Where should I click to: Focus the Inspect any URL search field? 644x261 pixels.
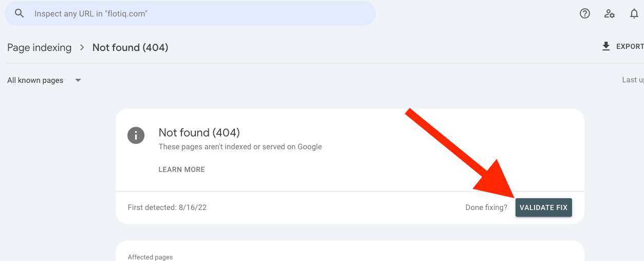click(190, 13)
